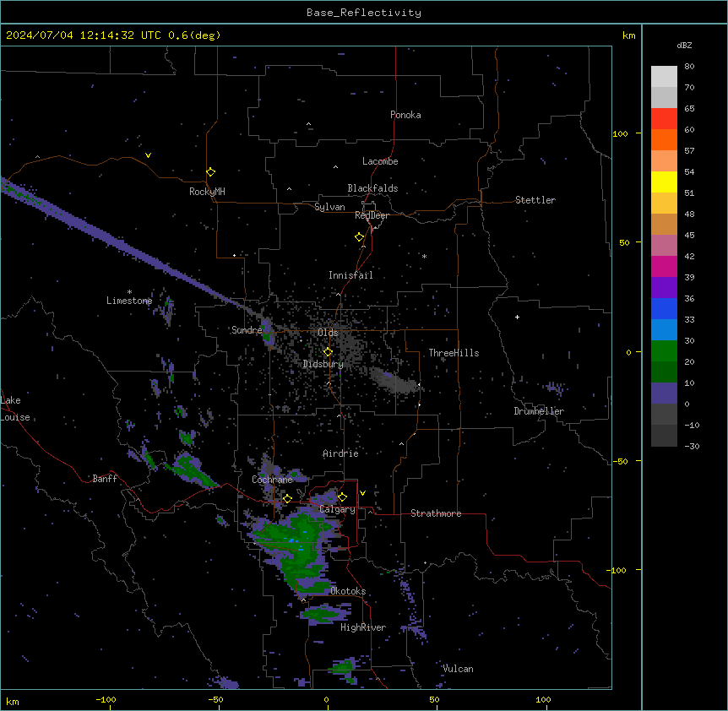Screen dimensions: 728x711
Task: Click the Strathmore label
Action: (x=436, y=513)
